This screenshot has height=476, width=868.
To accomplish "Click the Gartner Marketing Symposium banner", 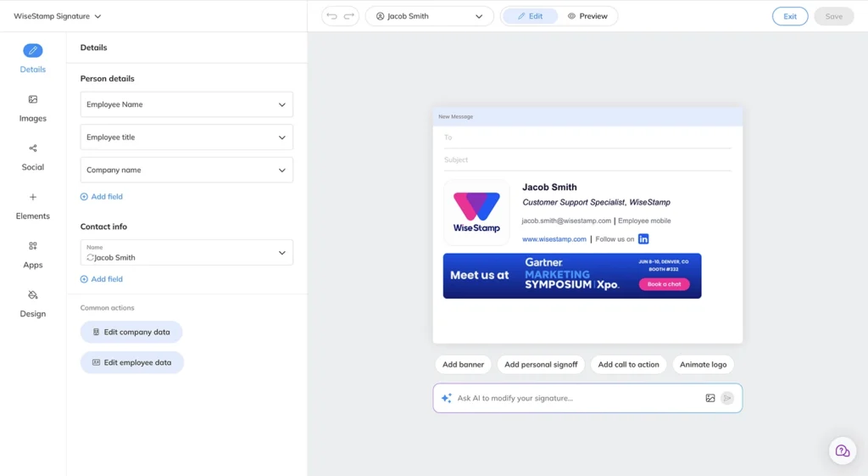I will coord(572,276).
